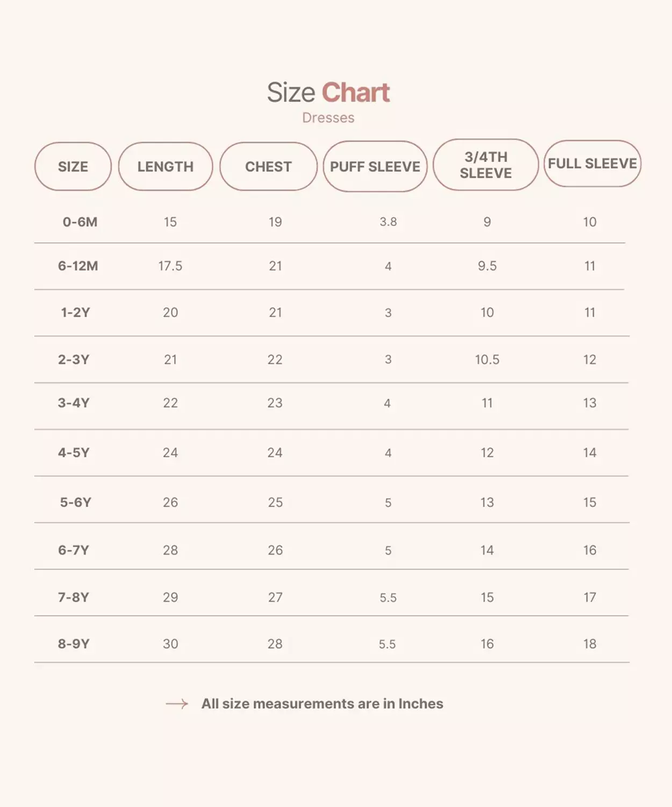Click the 6-12M size row label
The height and width of the screenshot is (807, 672).
coord(78,266)
